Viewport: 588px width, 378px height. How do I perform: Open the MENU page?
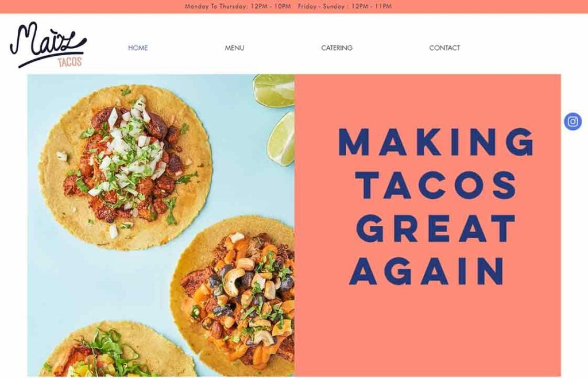coord(234,48)
